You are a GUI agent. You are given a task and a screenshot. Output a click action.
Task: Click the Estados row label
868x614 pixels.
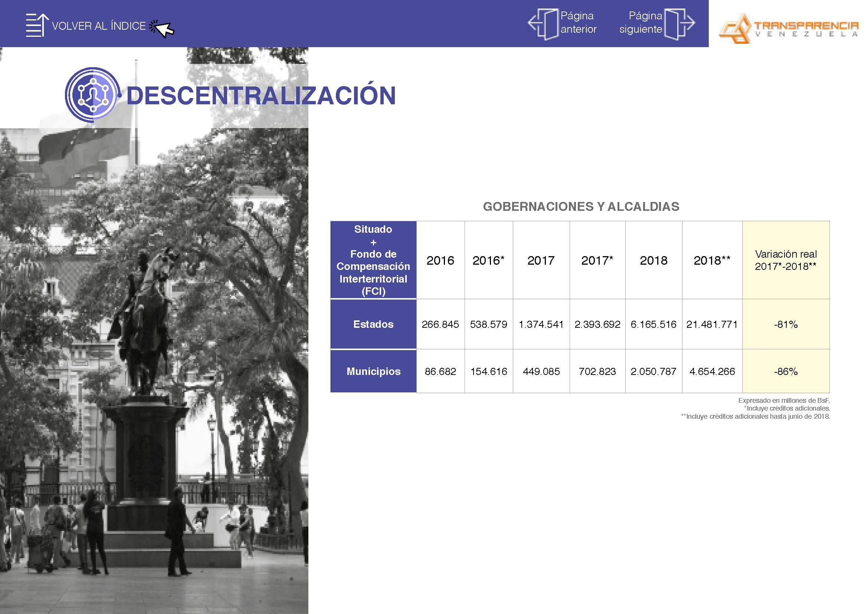coord(373,324)
